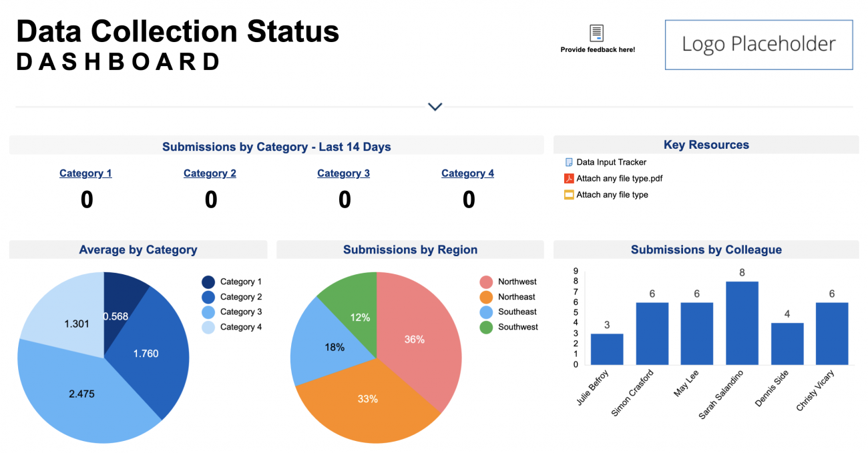Select the Average by Category panel header
This screenshot has height=453, width=868.
coord(138,250)
